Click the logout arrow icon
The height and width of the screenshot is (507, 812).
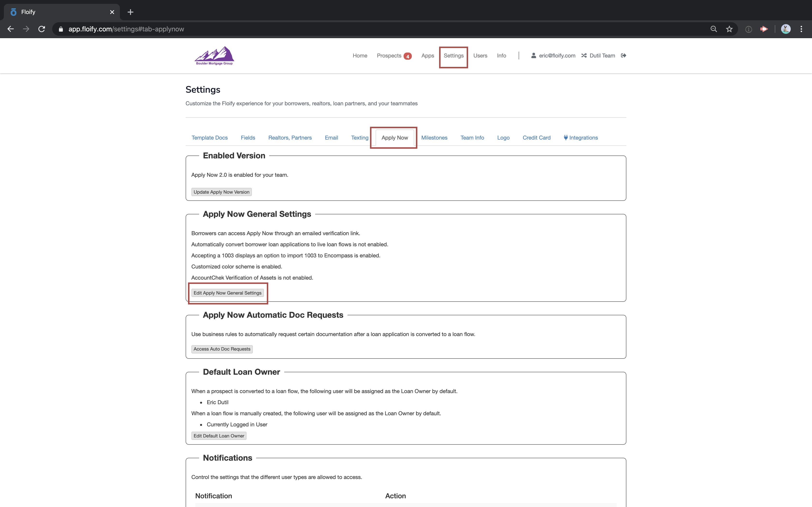pos(623,56)
